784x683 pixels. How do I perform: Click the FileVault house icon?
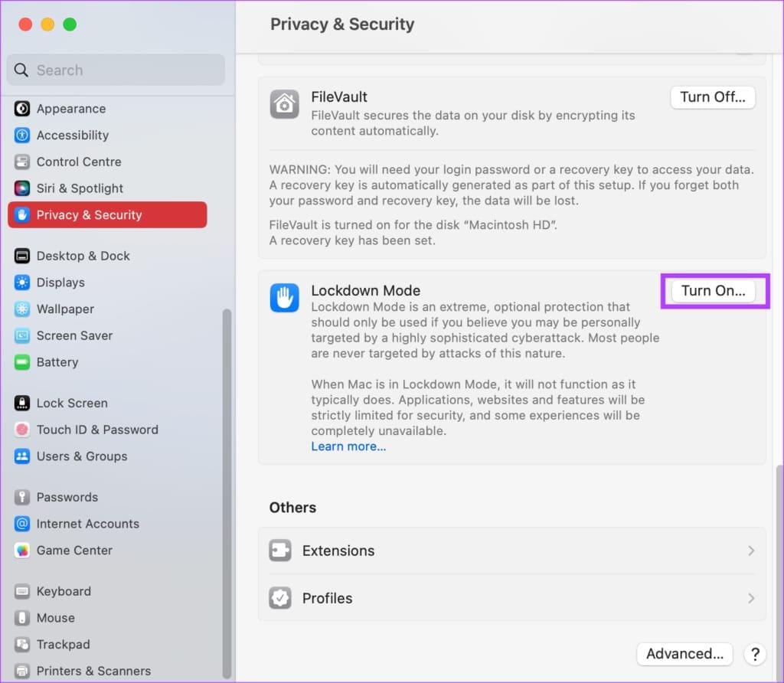click(284, 104)
